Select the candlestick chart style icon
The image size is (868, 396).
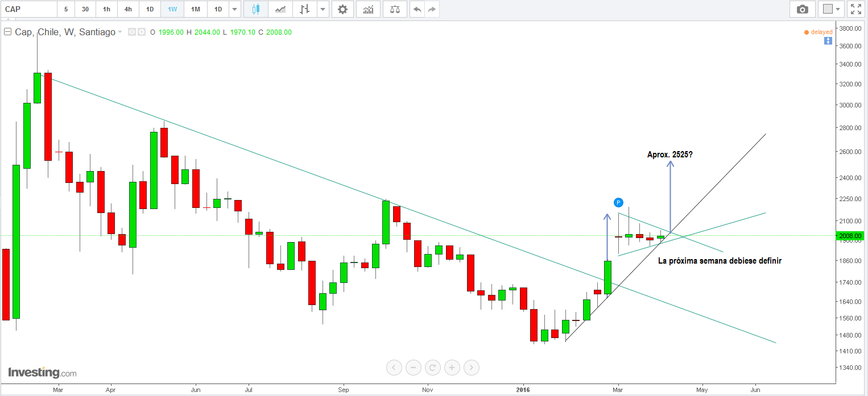255,9
